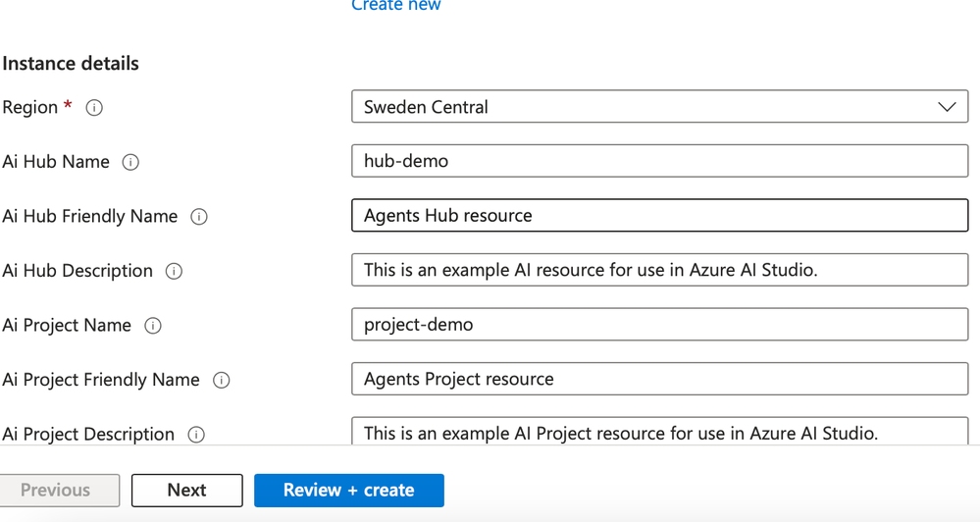This screenshot has height=522, width=980.
Task: Click into the Ai Hub Description field
Action: [x=659, y=270]
